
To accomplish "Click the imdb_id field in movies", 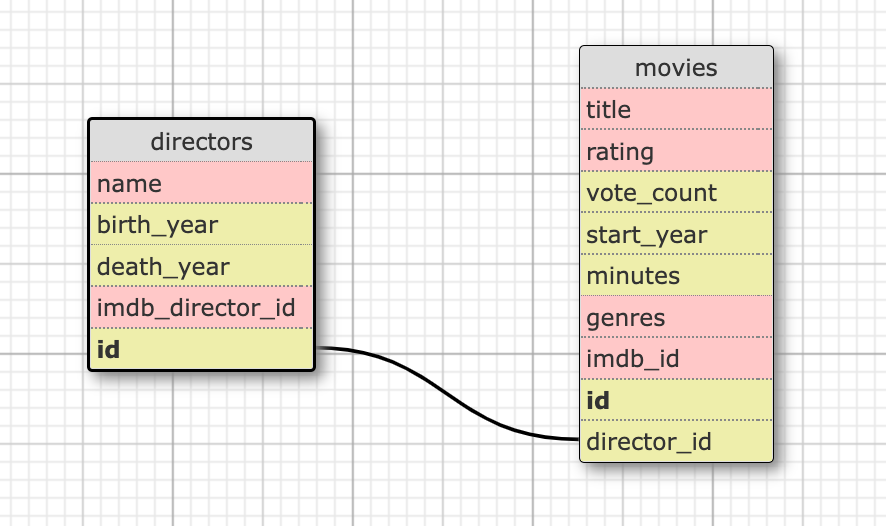I will (676, 359).
